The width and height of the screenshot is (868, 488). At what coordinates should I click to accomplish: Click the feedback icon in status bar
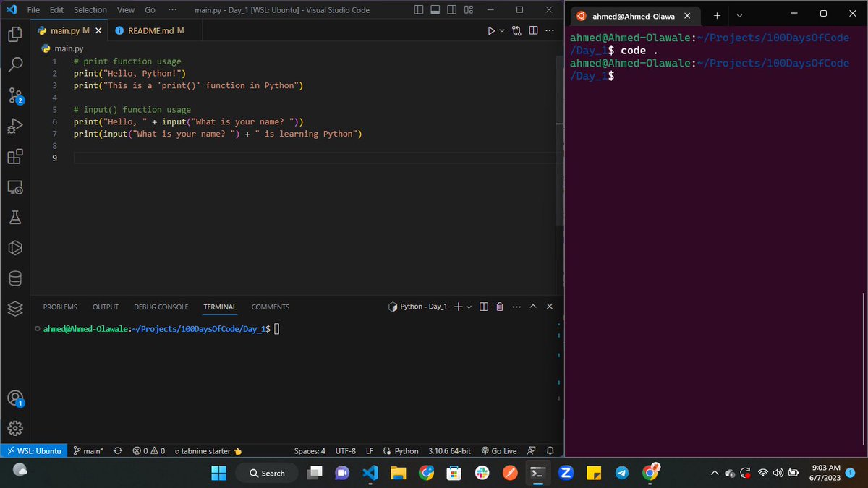click(x=532, y=450)
